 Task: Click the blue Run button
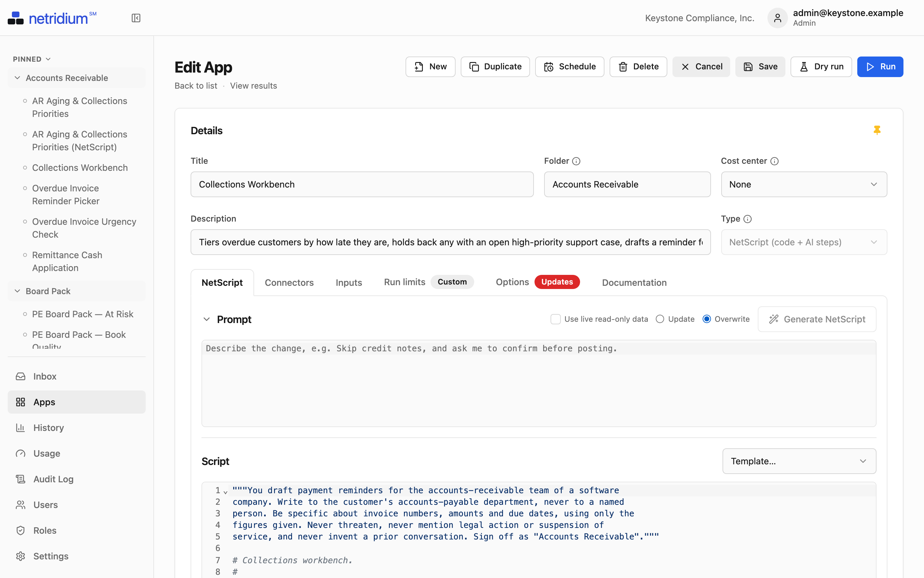880,67
